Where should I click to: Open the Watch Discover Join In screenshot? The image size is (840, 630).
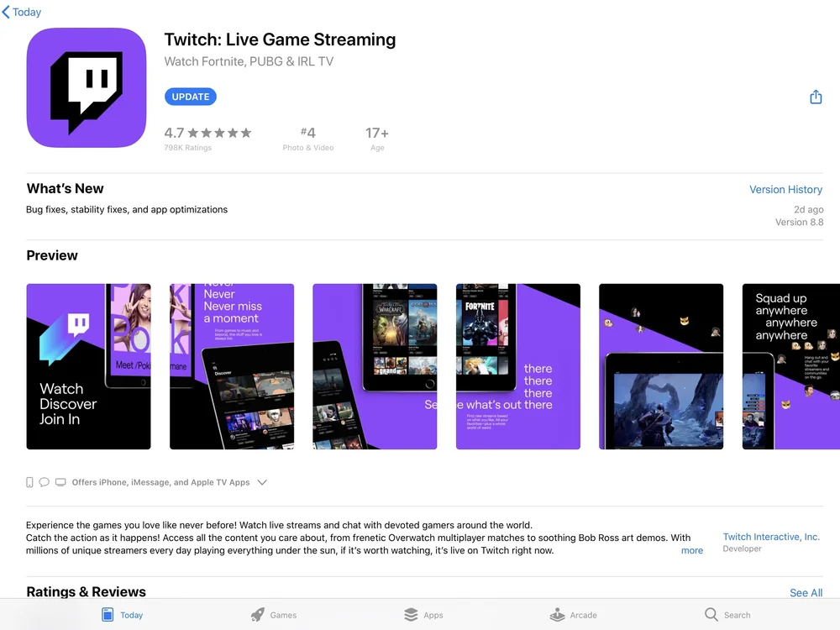[88, 366]
